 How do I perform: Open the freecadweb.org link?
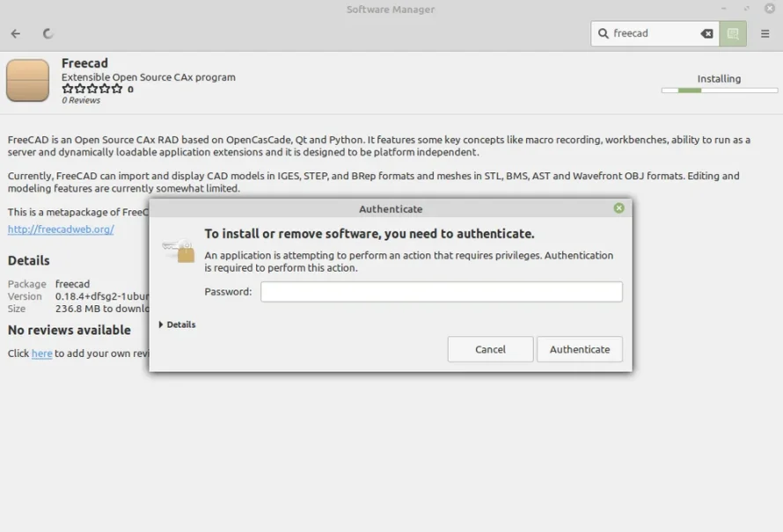tap(61, 230)
